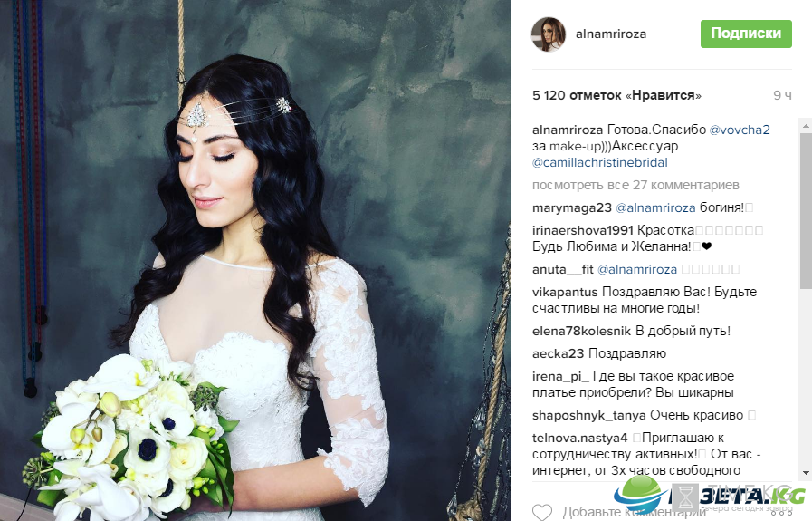
Task: Click the heart like icon
Action: point(542,512)
